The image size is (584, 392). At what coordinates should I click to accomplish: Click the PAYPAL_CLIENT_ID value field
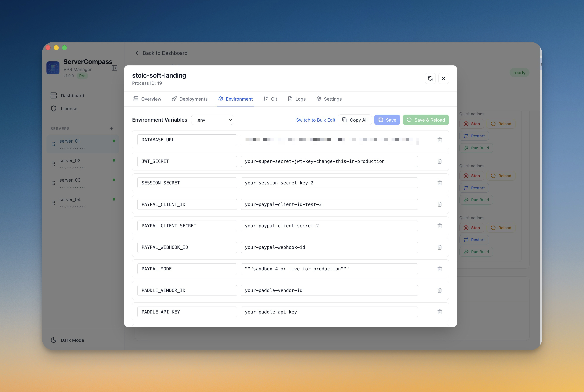coord(329,205)
